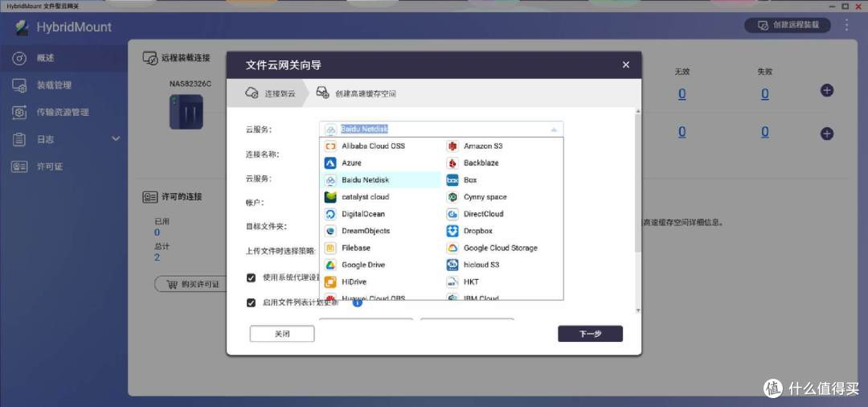Select DigitalOcean from the list

tap(381, 214)
